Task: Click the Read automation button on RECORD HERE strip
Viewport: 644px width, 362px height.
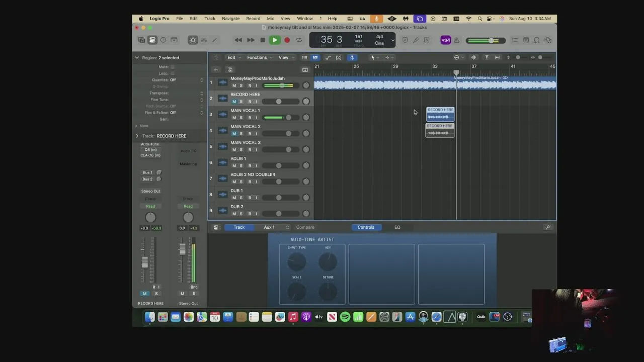Action: tap(150, 206)
